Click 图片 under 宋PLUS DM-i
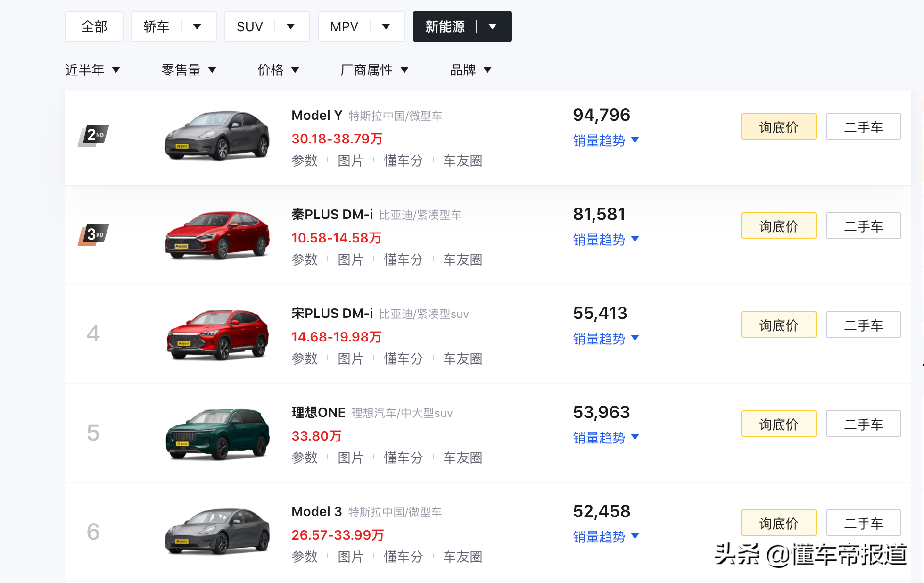This screenshot has width=924, height=583. (x=350, y=359)
